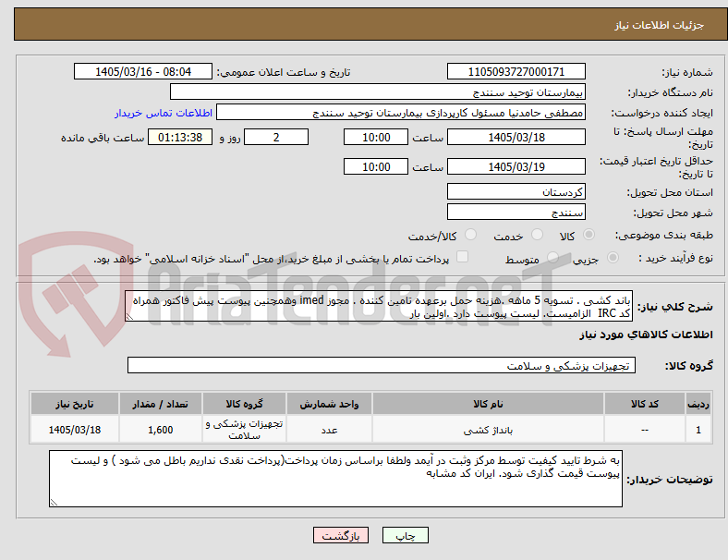Click the row number cell 1

[x=698, y=430]
